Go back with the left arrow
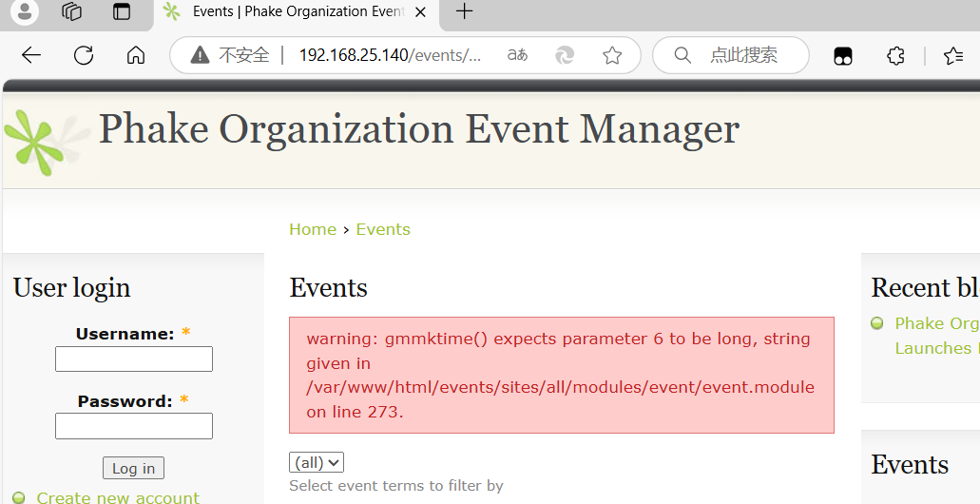Screen dimensions: 980x504 point(30,55)
